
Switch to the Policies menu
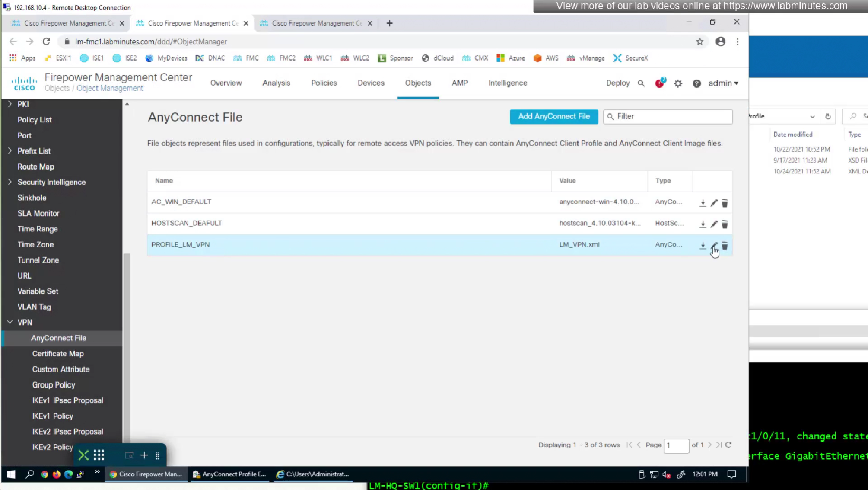(x=324, y=83)
